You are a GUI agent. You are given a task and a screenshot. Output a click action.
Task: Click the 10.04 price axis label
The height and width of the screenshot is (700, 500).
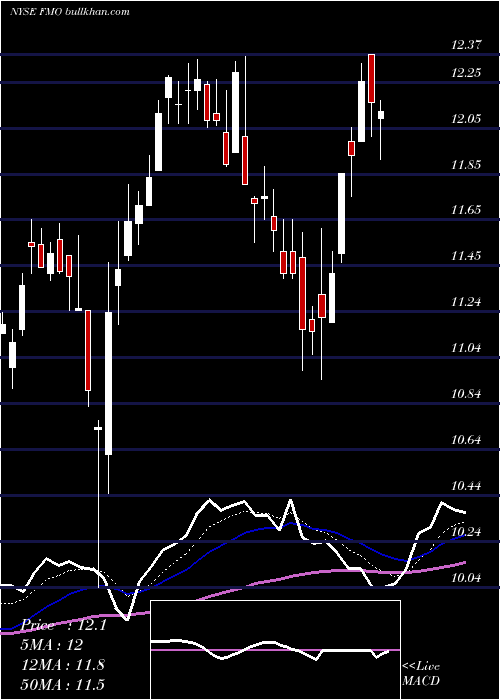coord(466,578)
